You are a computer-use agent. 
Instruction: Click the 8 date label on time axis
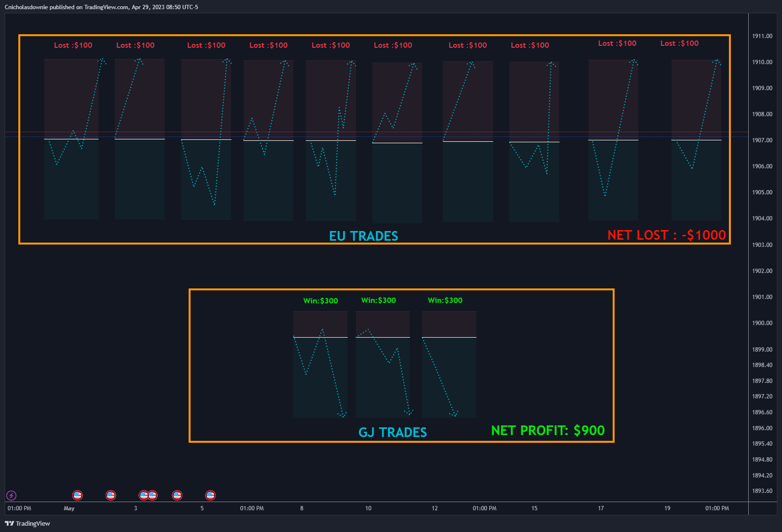click(x=302, y=508)
